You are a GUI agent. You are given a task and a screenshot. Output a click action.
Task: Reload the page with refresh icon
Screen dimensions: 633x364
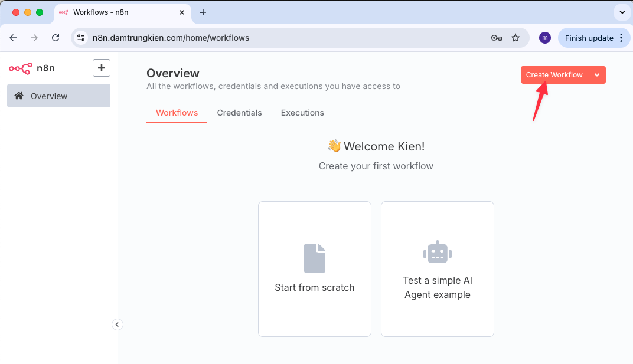(56, 38)
